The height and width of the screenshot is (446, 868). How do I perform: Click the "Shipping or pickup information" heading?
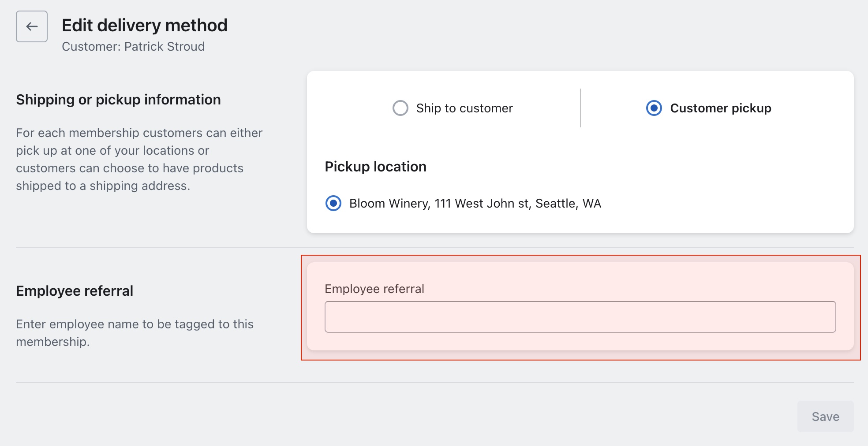(118, 100)
